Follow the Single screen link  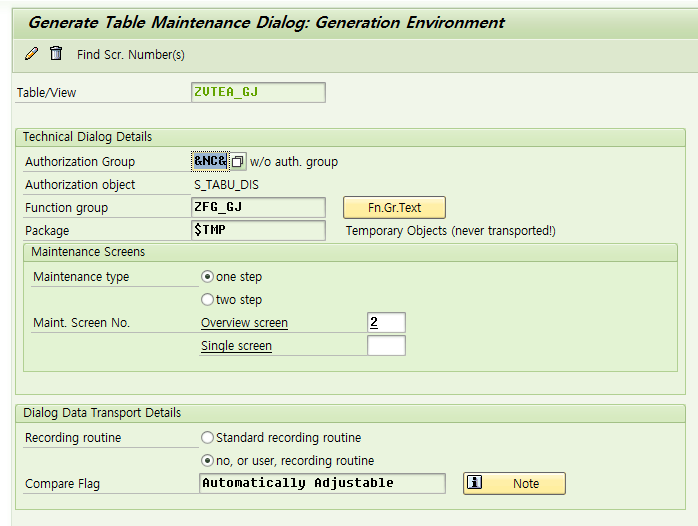tap(236, 346)
